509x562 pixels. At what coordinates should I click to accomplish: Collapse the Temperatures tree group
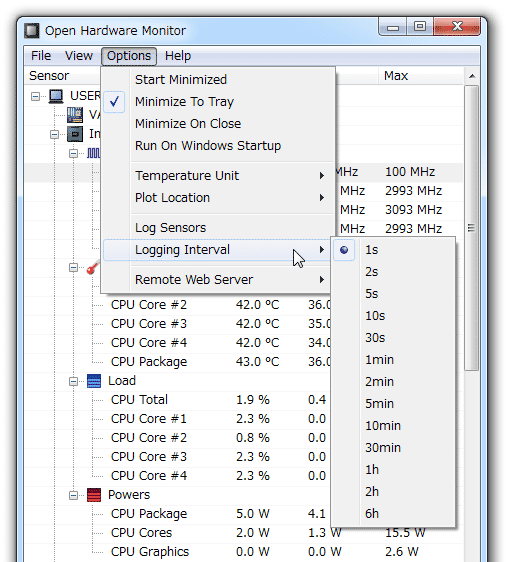tap(73, 267)
